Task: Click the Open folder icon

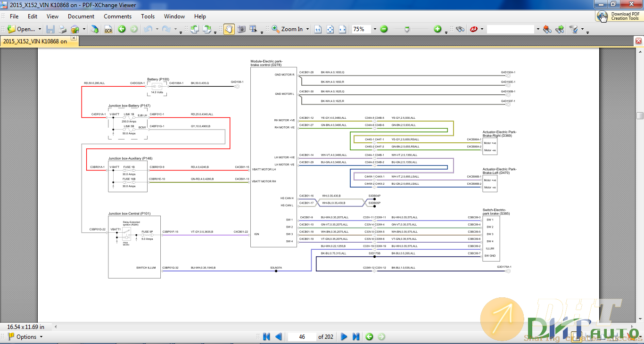Action: pos(11,29)
